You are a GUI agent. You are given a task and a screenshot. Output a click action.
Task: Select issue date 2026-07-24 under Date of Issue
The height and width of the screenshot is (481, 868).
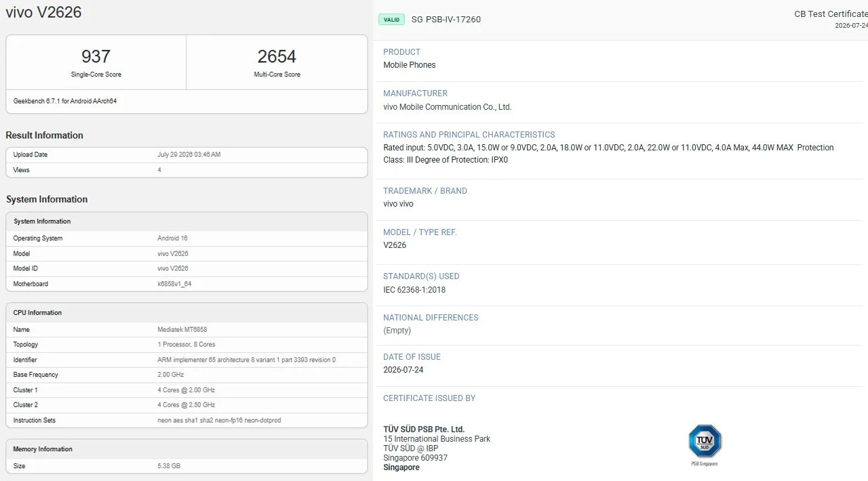click(405, 370)
